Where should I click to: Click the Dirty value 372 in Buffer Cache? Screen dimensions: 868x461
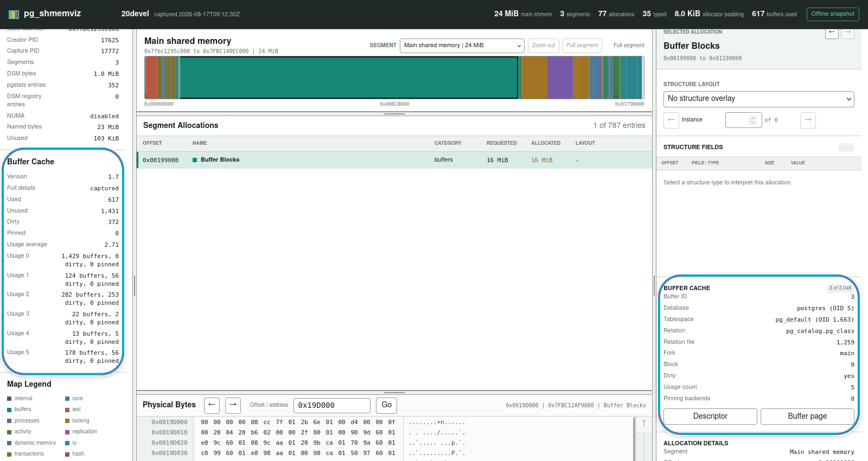[113, 222]
